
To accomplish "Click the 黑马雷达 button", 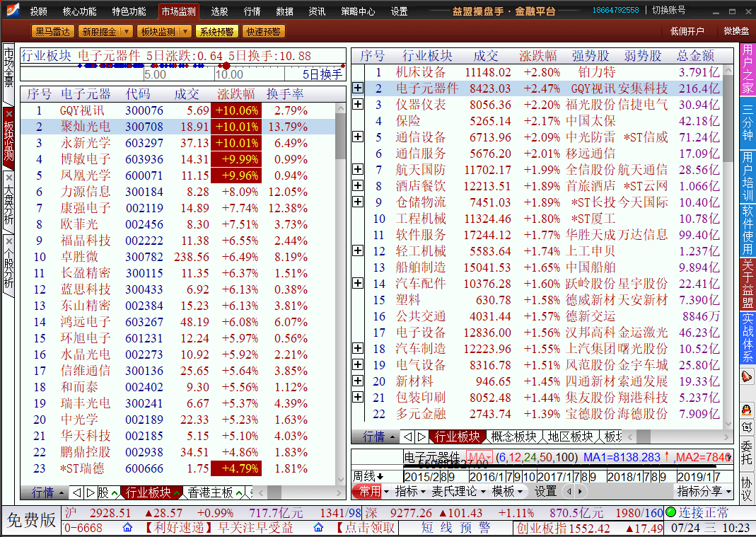I will click(x=52, y=31).
